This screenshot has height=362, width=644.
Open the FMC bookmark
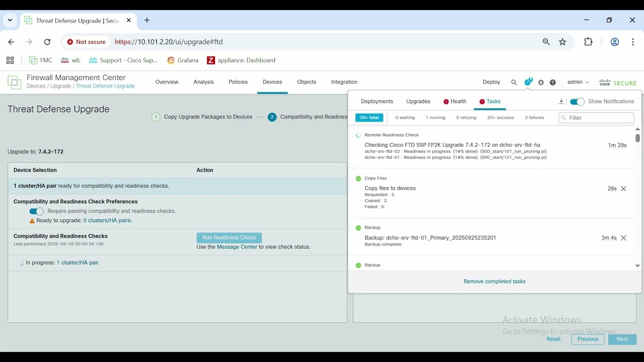coord(41,60)
